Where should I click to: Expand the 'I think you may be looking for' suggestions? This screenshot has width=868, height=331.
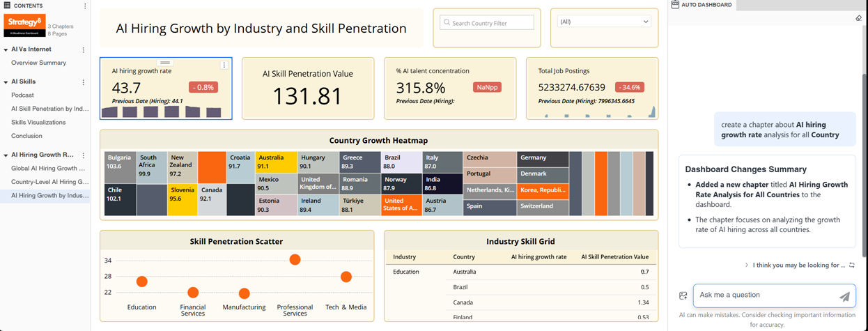(x=747, y=265)
